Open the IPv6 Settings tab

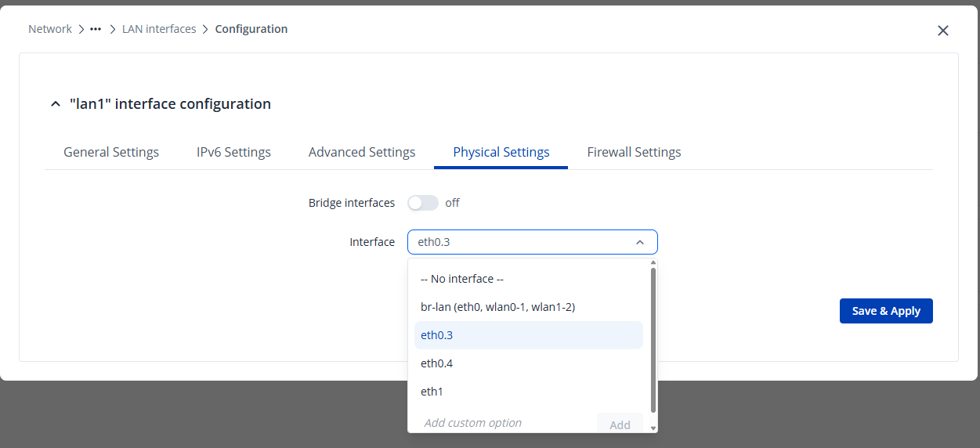coord(233,152)
